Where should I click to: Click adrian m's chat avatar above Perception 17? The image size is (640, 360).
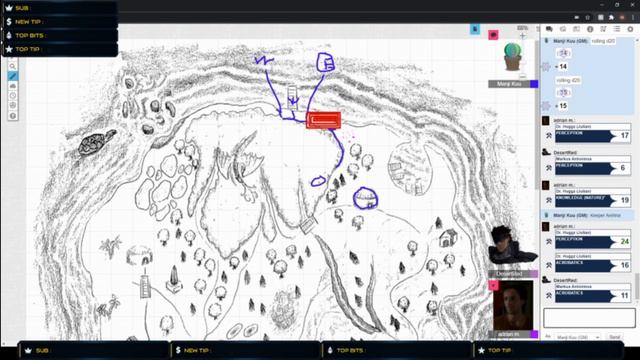point(546,120)
